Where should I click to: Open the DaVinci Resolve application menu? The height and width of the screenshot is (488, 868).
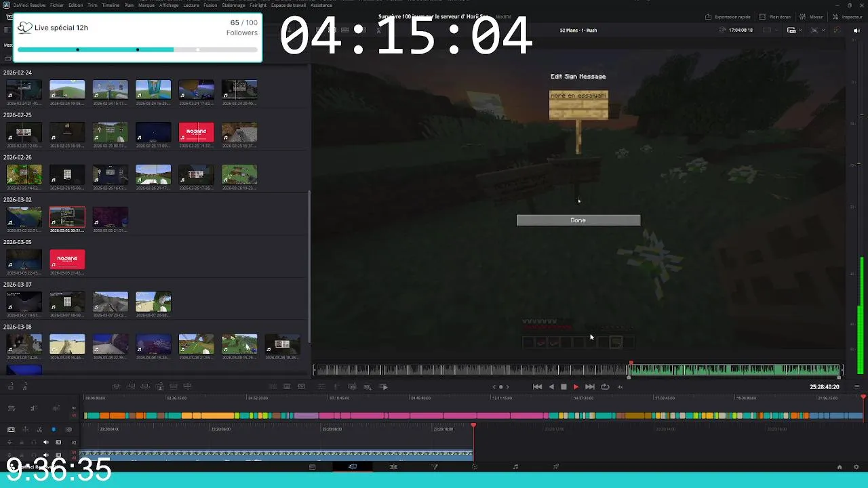[29, 5]
